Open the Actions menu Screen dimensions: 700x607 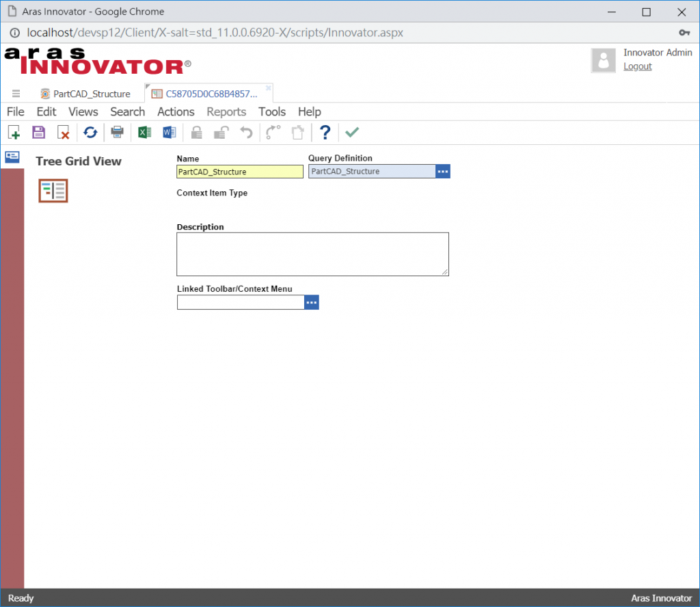(x=176, y=111)
